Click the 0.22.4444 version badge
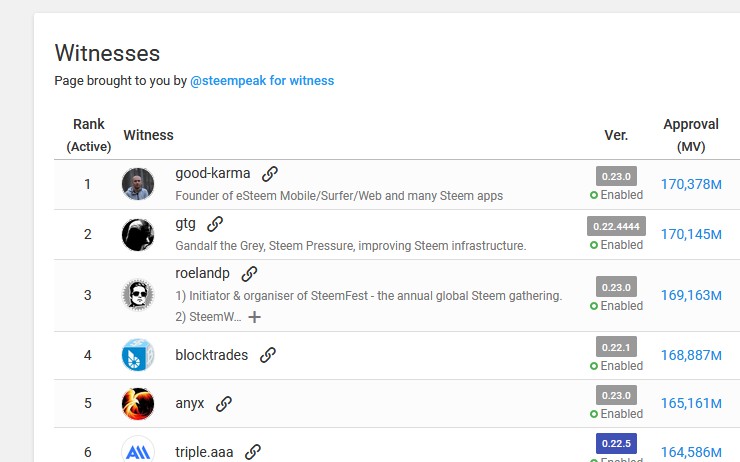Screen dimensions: 740x462 tap(616, 226)
